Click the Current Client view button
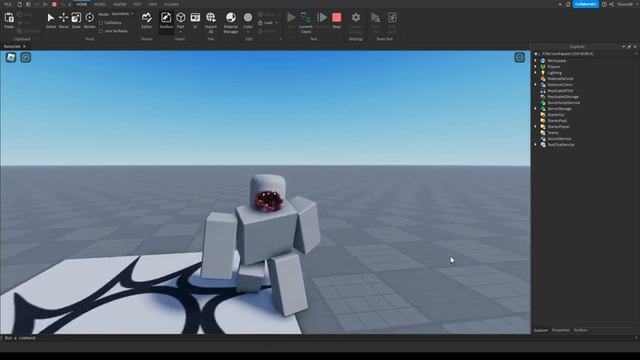640x360 pixels. coord(305,18)
